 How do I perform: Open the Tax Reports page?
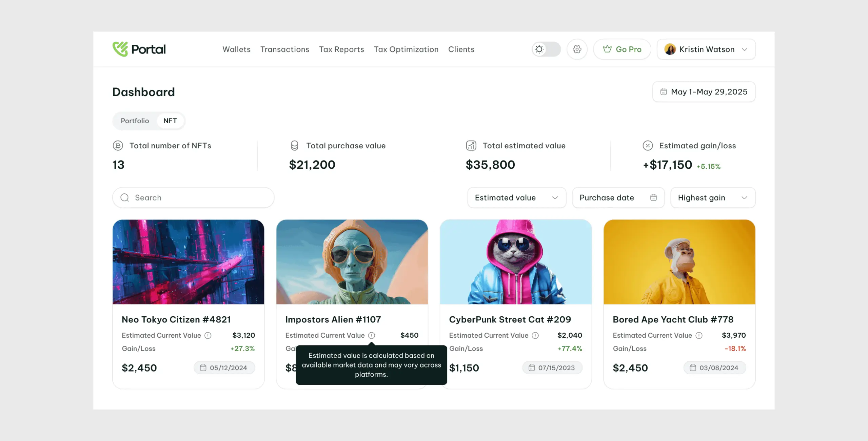pos(341,49)
